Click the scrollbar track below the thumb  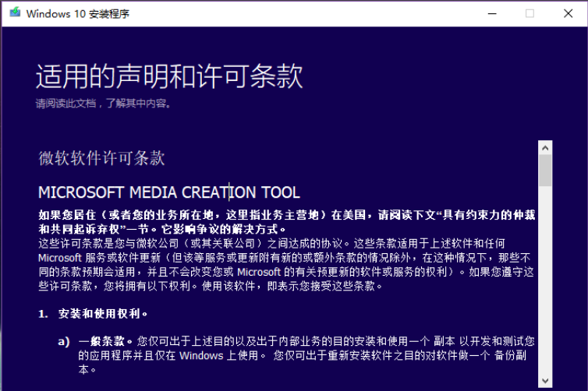[x=545, y=296]
